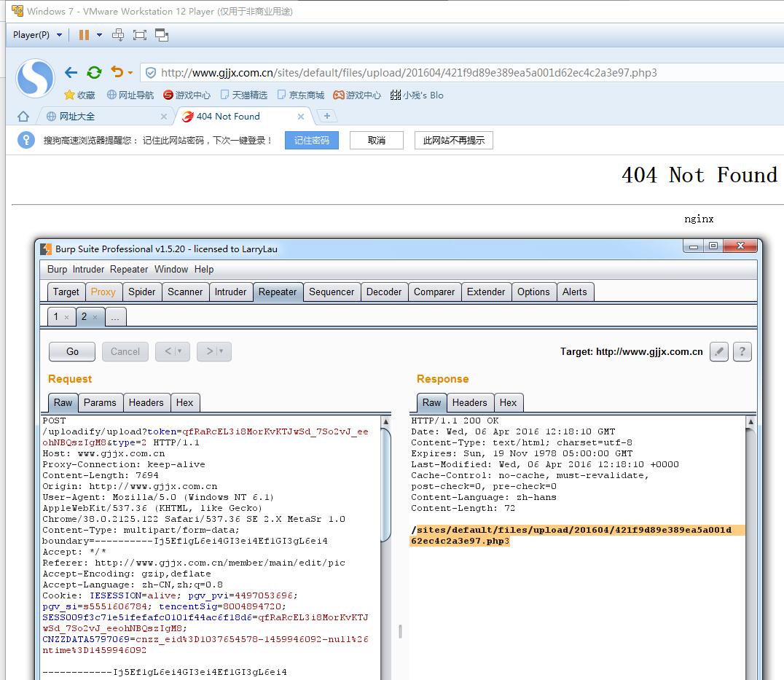Switch VMware to Unity mode
Image resolution: width=784 pixels, height=680 pixels.
coord(162,34)
